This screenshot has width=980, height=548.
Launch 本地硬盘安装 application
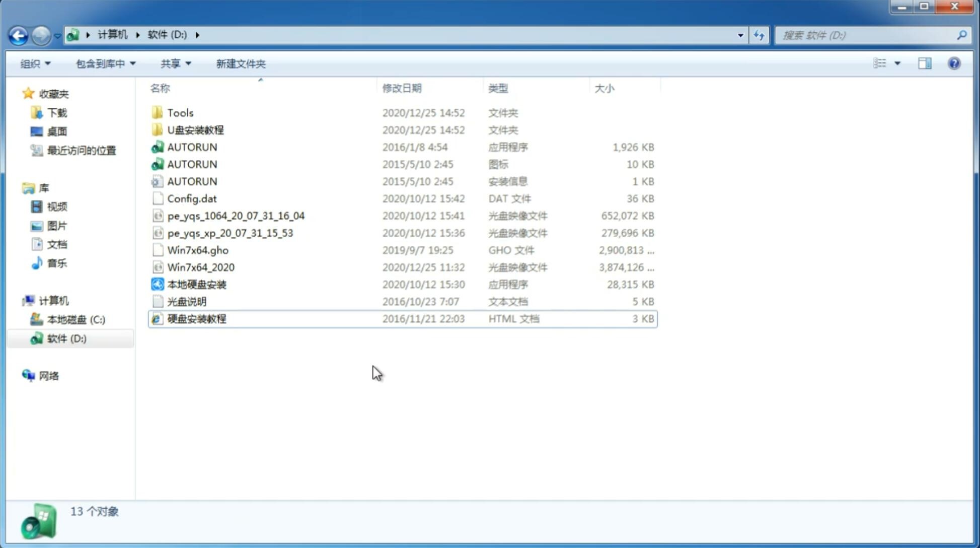pyautogui.click(x=196, y=284)
